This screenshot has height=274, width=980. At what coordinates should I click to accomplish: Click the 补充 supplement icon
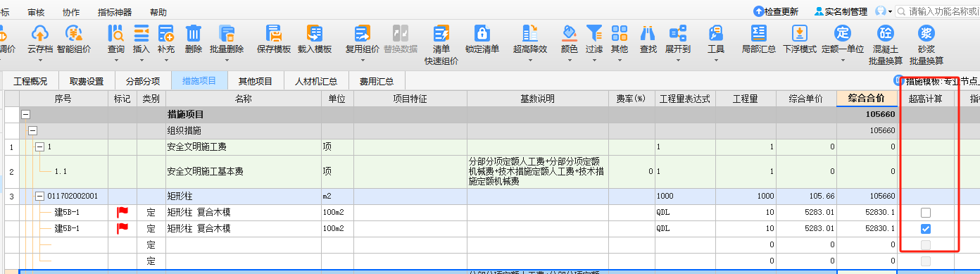pyautogui.click(x=166, y=33)
